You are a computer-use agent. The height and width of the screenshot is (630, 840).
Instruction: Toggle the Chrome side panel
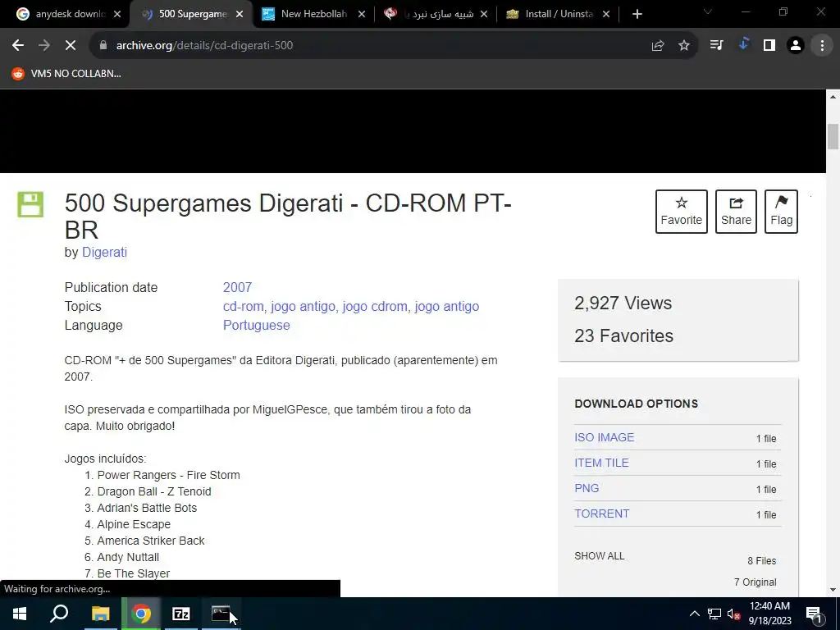[769, 46]
